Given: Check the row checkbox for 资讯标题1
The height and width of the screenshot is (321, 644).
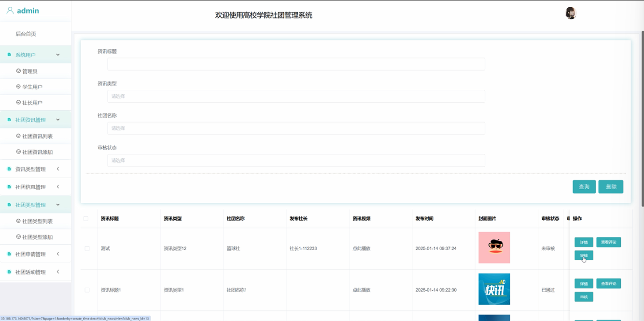Looking at the screenshot, I should [x=87, y=290].
